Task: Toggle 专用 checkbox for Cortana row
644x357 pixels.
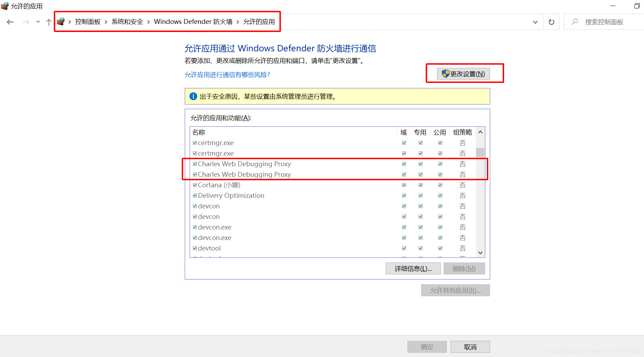Action: (420, 185)
